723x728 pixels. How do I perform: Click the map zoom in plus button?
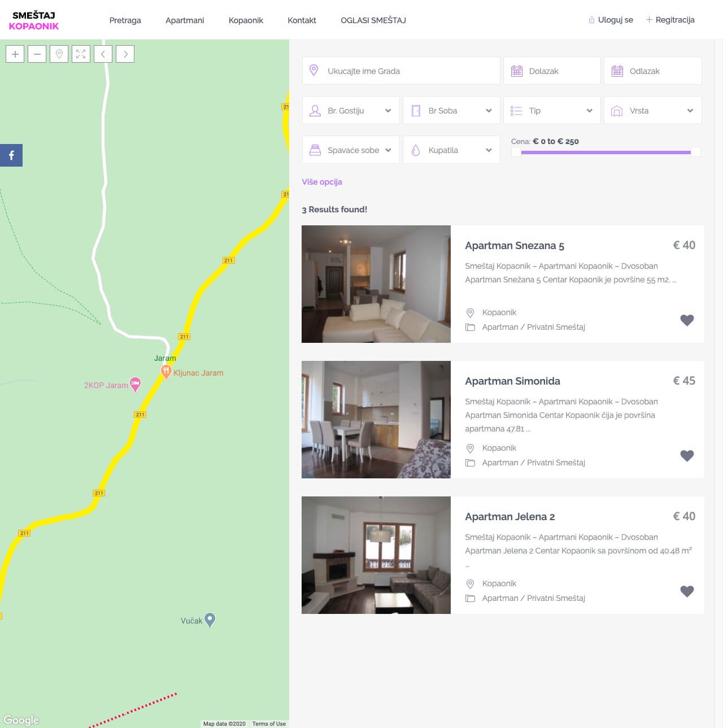(x=15, y=54)
